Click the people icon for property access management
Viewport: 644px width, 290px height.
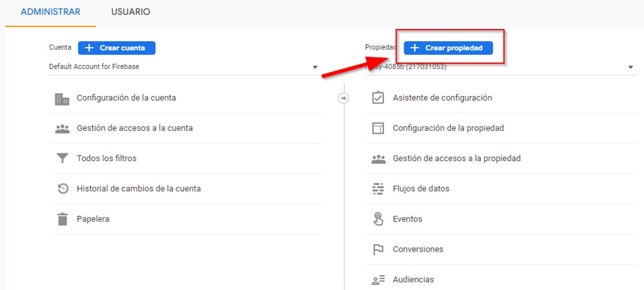378,159
